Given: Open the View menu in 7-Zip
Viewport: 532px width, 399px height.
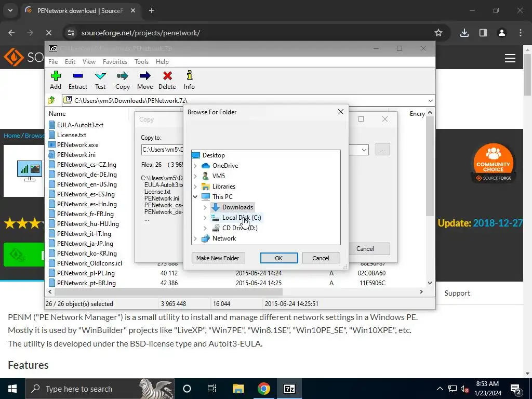Looking at the screenshot, I should (x=89, y=62).
